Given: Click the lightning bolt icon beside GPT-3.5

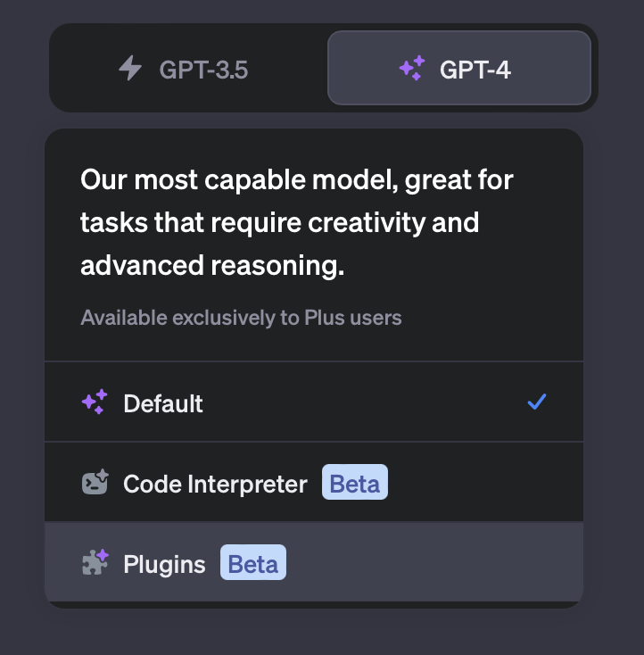Looking at the screenshot, I should (x=130, y=69).
